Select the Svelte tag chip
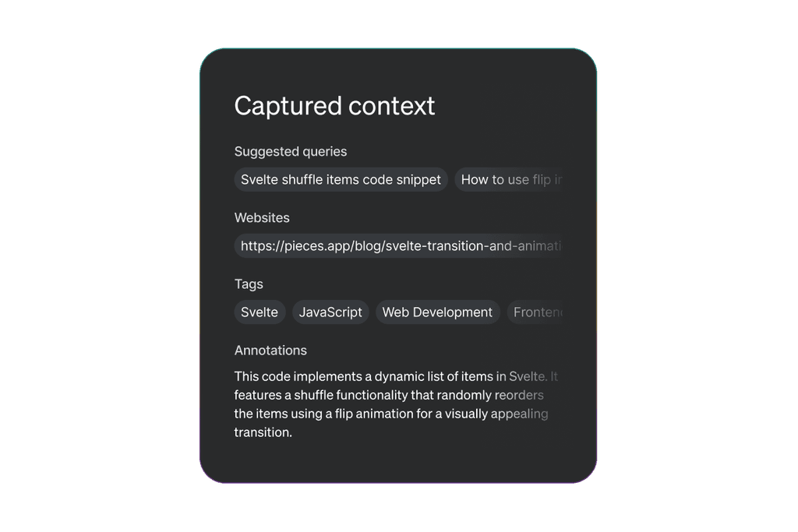Screen dimensions: 798x532 tap(260, 312)
